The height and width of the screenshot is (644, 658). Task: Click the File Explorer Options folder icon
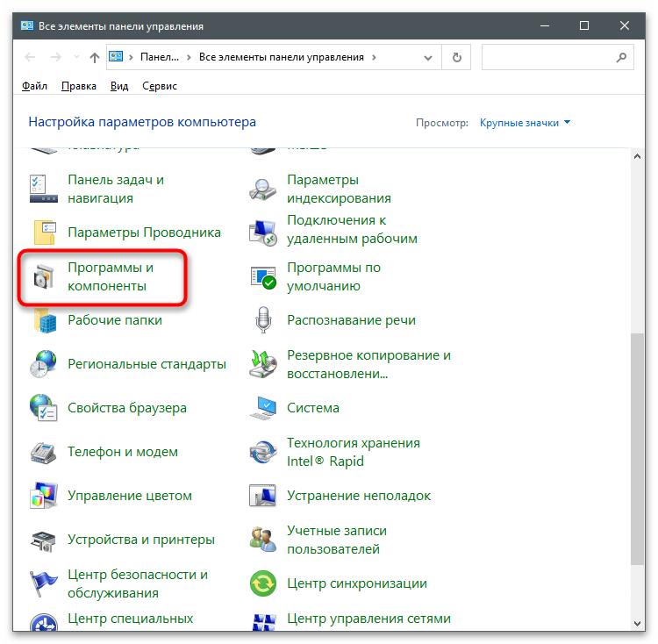point(45,232)
